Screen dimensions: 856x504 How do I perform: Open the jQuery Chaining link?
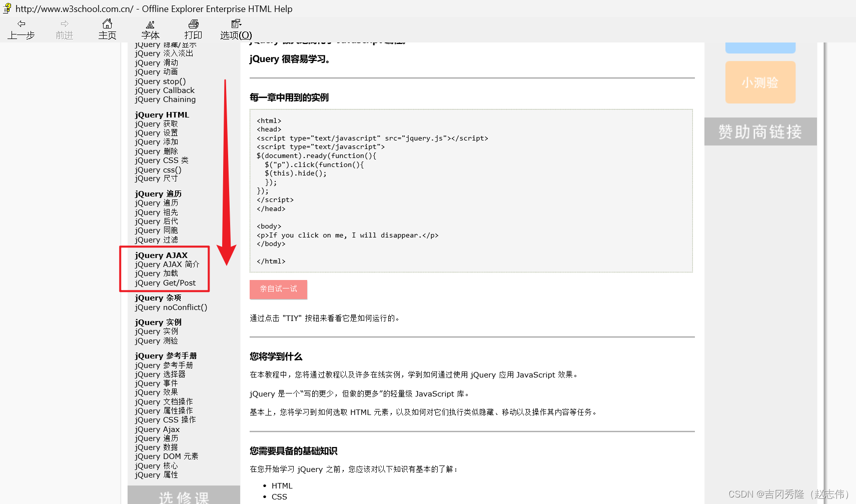coord(165,99)
